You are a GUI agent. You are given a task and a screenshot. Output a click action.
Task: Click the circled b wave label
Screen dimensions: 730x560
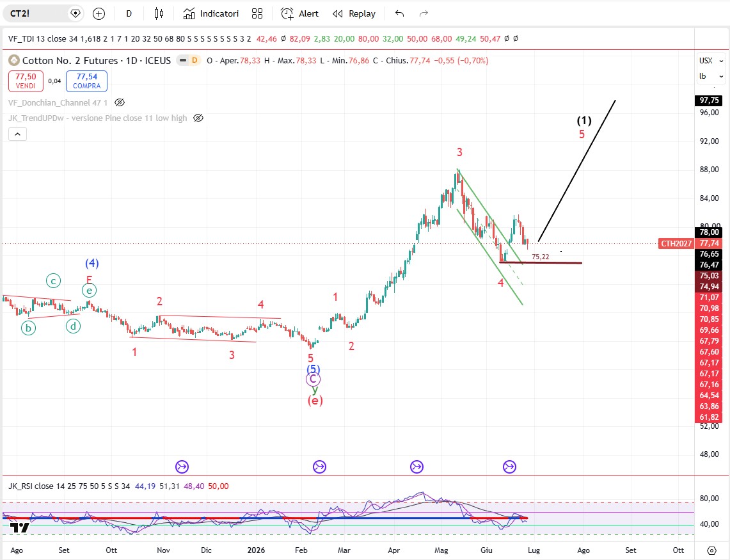(28, 328)
